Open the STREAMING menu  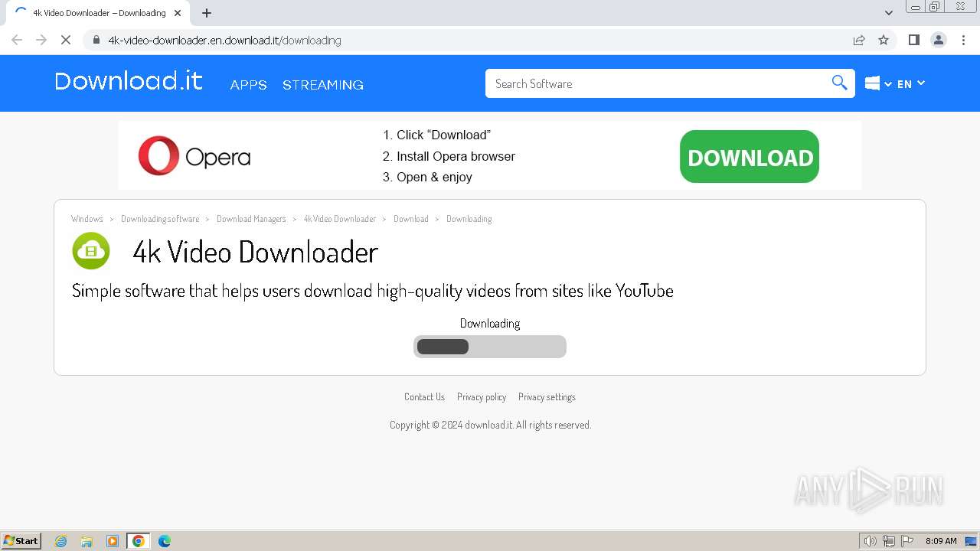[323, 85]
